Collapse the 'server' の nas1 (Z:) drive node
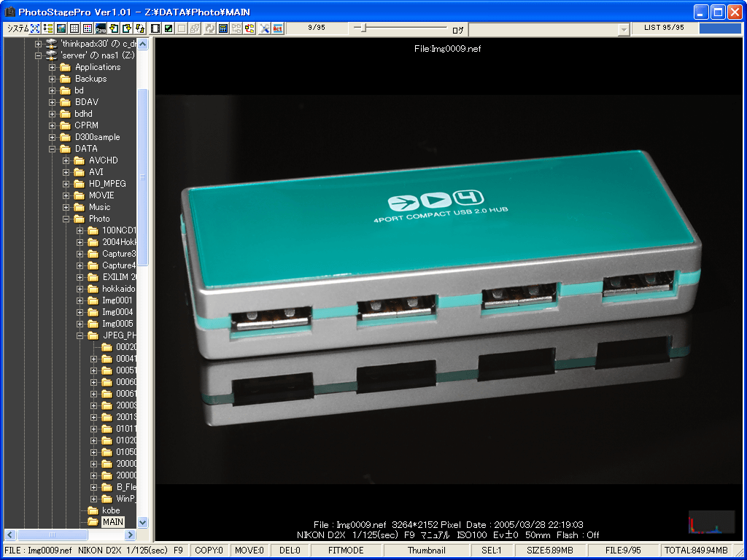Screen dimensions: 747x560 click(39, 55)
